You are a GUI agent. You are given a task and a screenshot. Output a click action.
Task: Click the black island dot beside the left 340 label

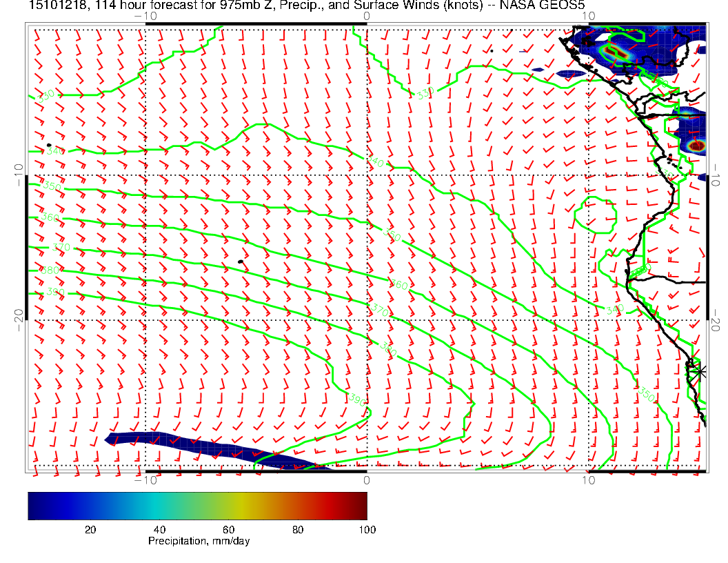pos(49,146)
